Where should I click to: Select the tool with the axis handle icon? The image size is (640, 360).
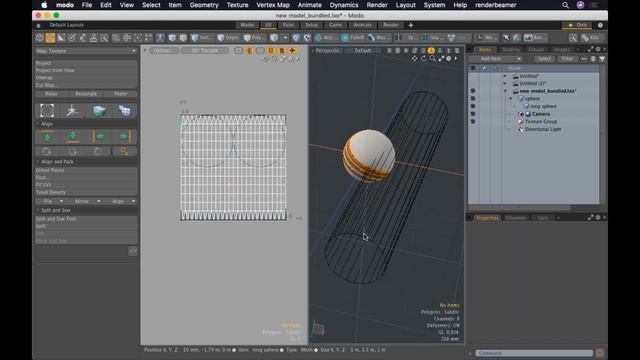[x=73, y=110]
